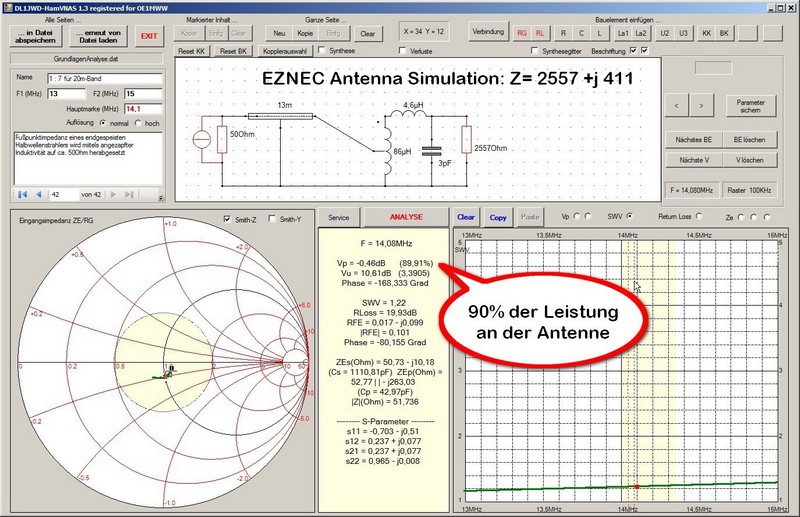Viewport: 800px width, 517px height.
Task: Click the Reset BK button
Action: click(233, 51)
